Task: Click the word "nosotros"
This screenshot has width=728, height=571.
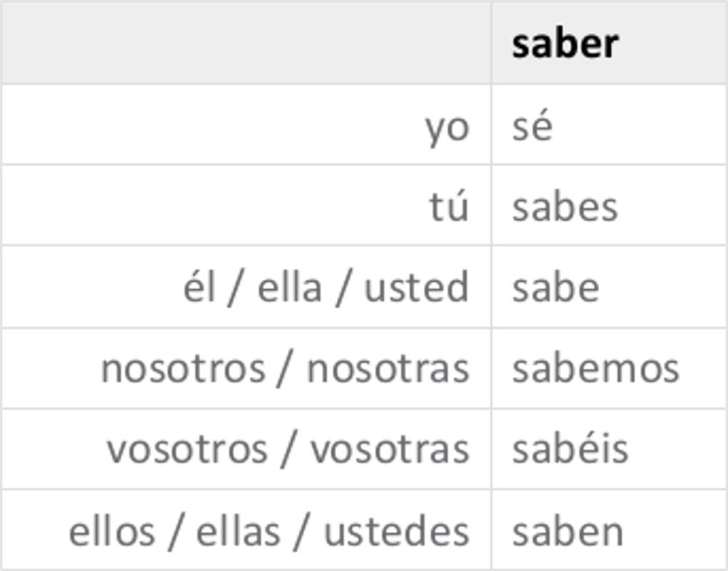Action: (x=182, y=368)
